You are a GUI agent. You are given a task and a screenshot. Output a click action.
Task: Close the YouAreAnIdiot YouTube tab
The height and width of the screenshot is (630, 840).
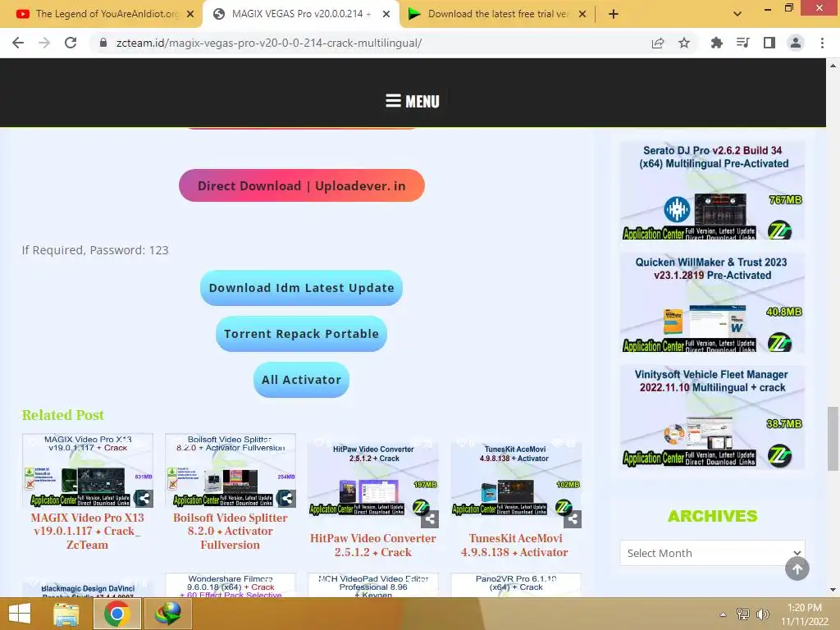[190, 15]
